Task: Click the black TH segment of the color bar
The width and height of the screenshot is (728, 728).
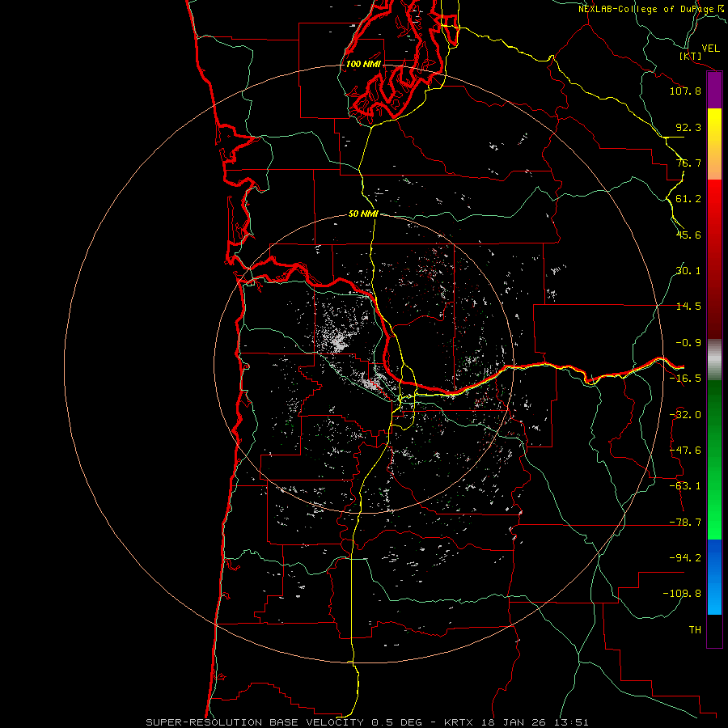Action: pyautogui.click(x=714, y=630)
